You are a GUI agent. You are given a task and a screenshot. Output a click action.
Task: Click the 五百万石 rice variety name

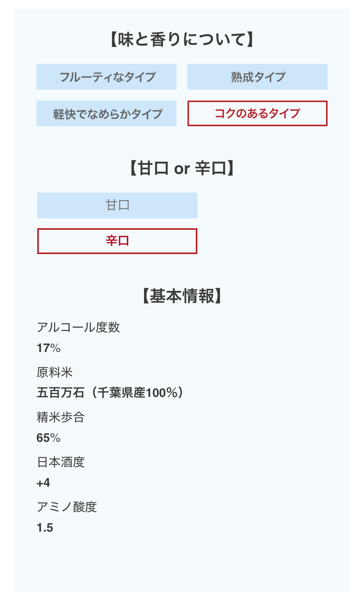click(61, 393)
